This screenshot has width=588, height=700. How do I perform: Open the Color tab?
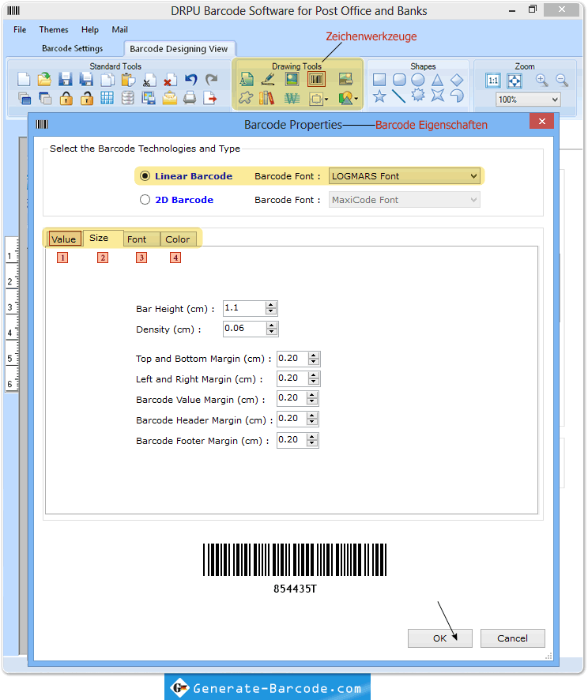coord(178,239)
